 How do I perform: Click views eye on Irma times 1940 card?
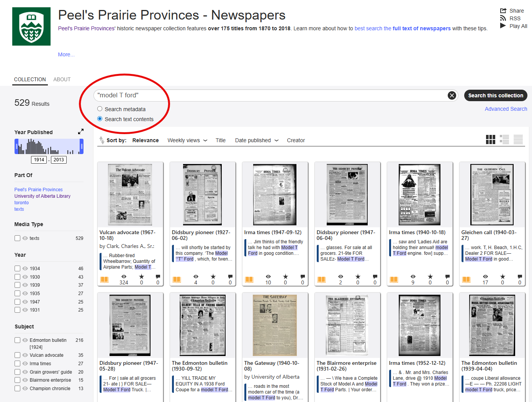[413, 276]
